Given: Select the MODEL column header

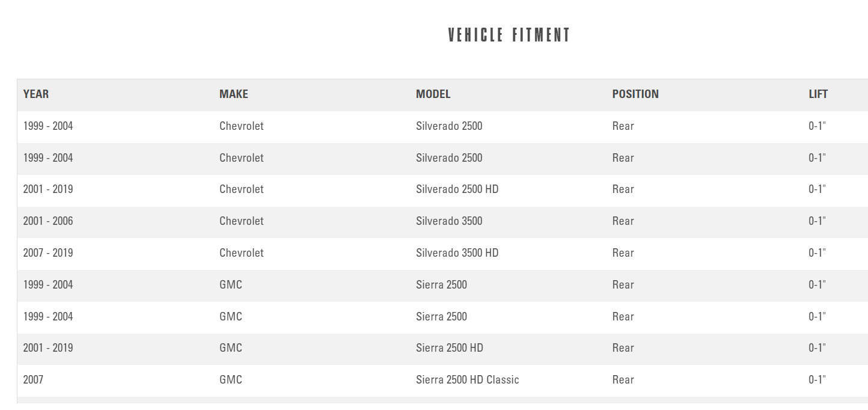Looking at the screenshot, I should tap(433, 94).
